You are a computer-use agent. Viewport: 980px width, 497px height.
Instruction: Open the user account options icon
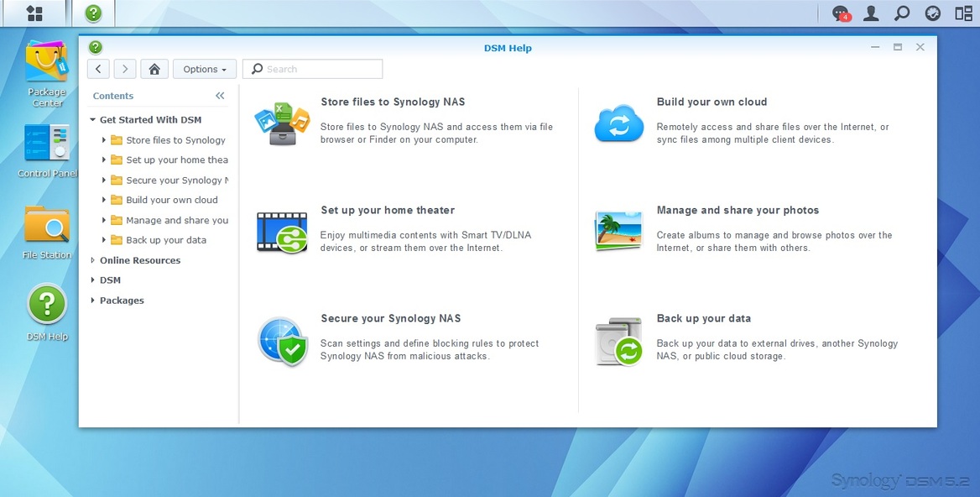pos(871,13)
